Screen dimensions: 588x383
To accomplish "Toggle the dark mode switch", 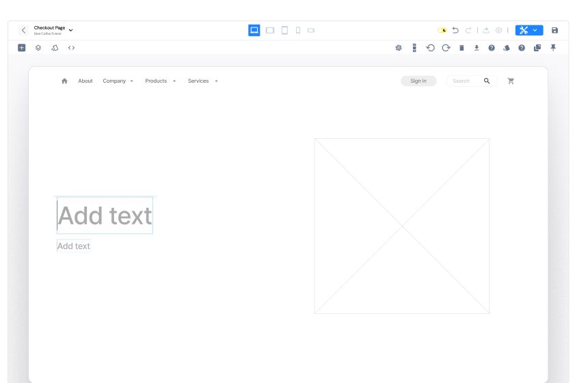I will pyautogui.click(x=442, y=30).
